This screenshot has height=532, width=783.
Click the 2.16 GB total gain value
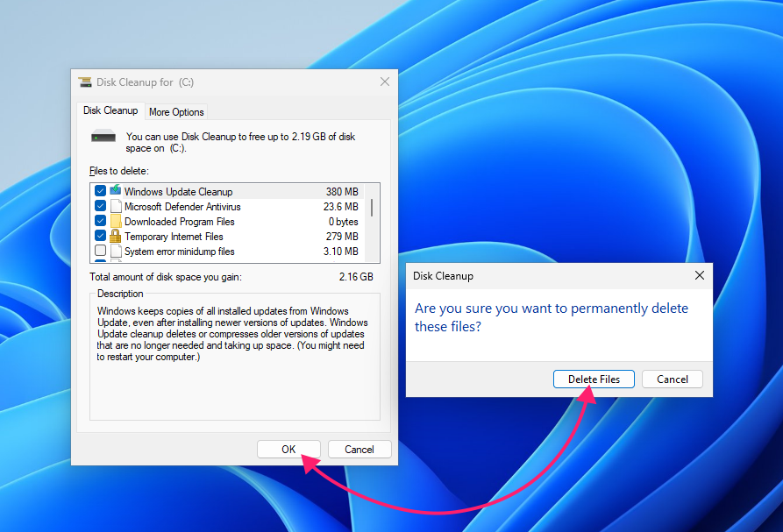356,277
